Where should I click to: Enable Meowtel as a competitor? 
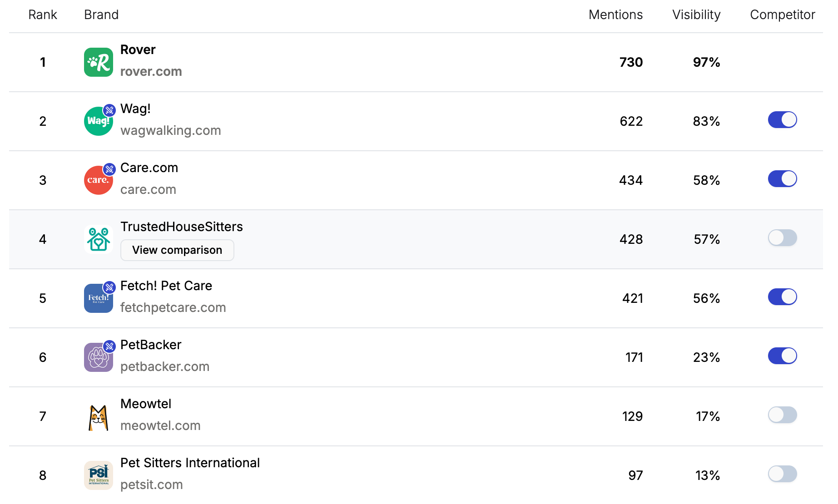782,415
